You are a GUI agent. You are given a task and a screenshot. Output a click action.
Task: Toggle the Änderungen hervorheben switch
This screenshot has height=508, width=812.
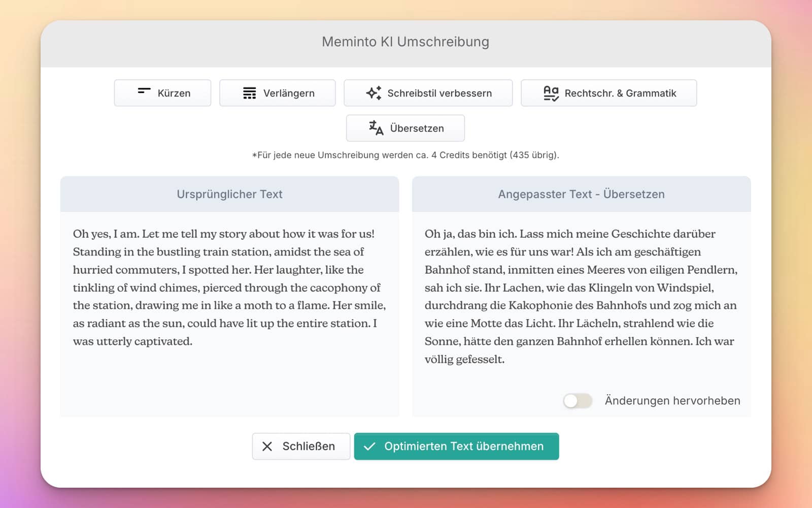click(578, 401)
